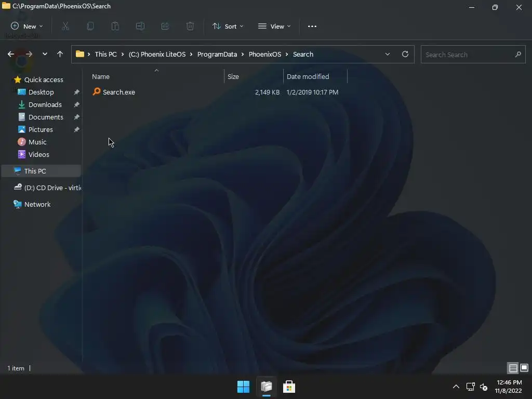This screenshot has width=532, height=399.
Task: Click the pin icon next to Downloads
Action: pos(77,104)
